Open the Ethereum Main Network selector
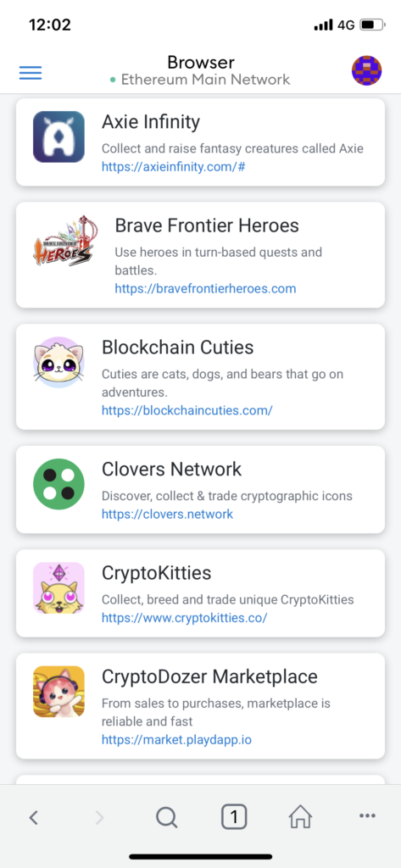401x868 pixels. tap(200, 80)
